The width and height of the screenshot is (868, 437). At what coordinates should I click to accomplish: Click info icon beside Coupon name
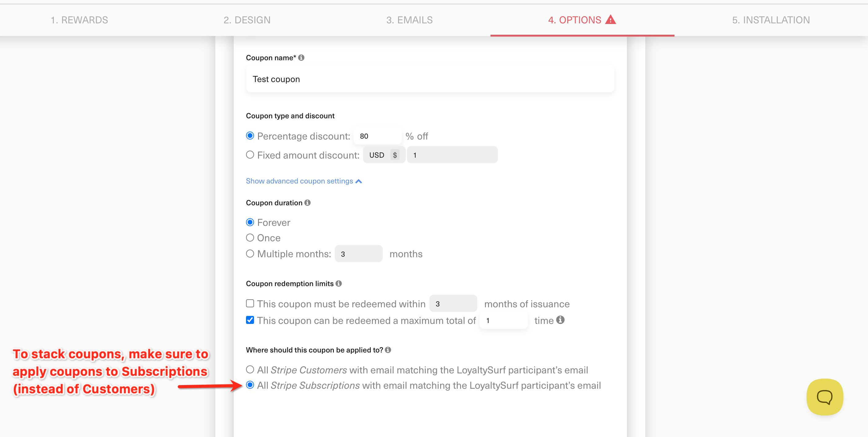301,58
